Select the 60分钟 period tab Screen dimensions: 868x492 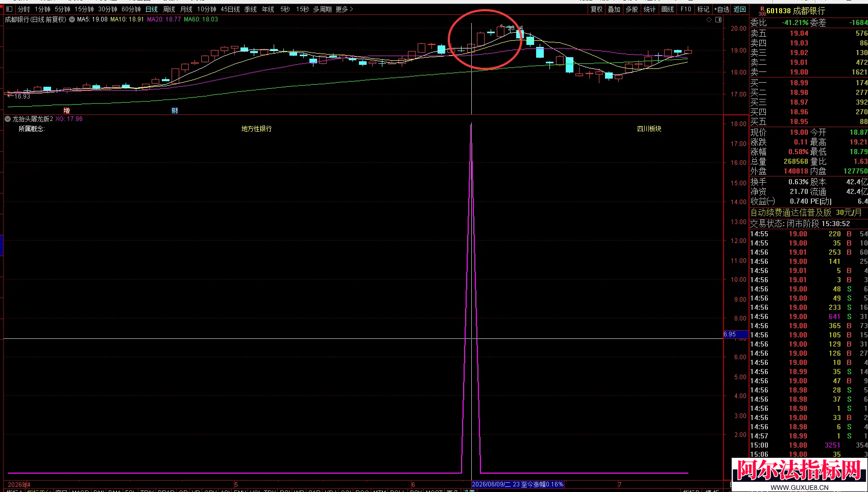click(x=131, y=9)
